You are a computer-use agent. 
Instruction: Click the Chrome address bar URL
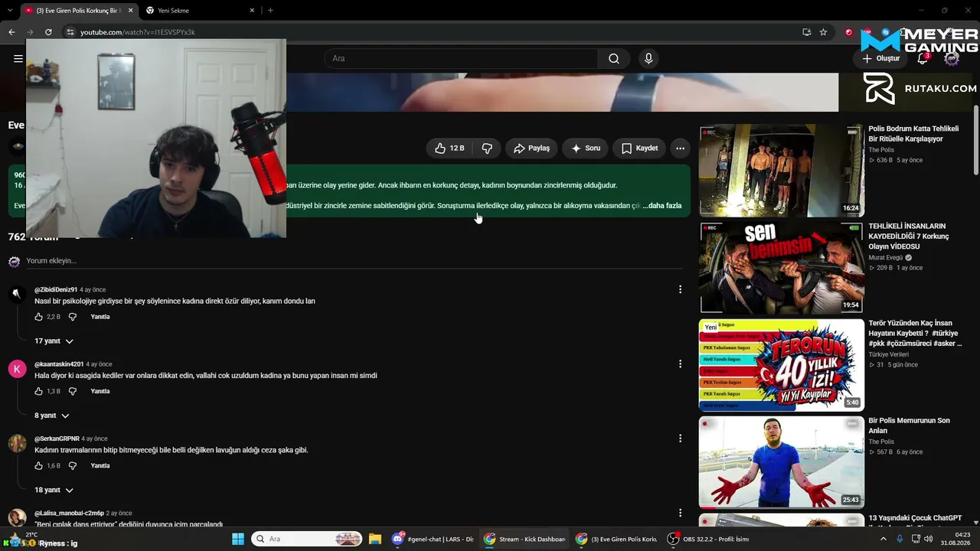138,32
